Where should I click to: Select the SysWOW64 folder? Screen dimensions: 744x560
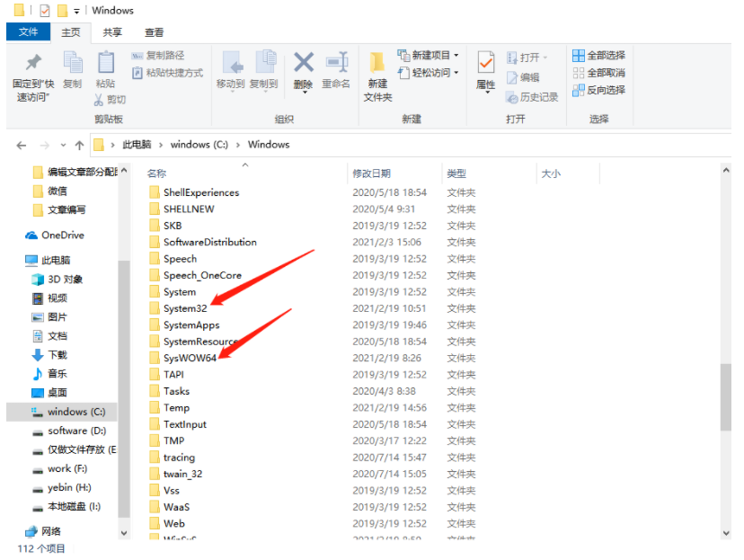(190, 358)
